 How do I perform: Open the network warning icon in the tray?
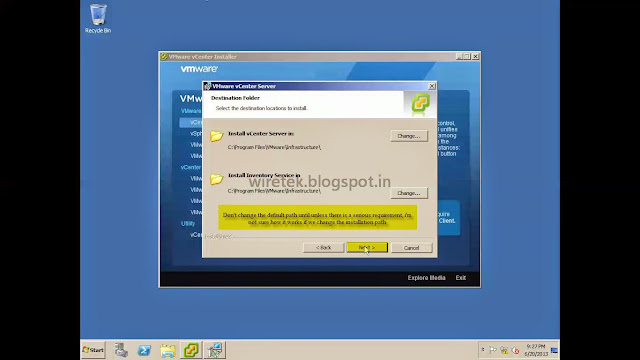tap(504, 350)
